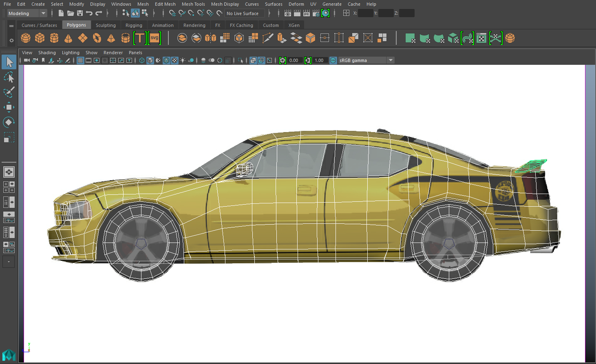Select the Scale tool in toolbox
Screen dimensions: 596x364
(x=9, y=137)
